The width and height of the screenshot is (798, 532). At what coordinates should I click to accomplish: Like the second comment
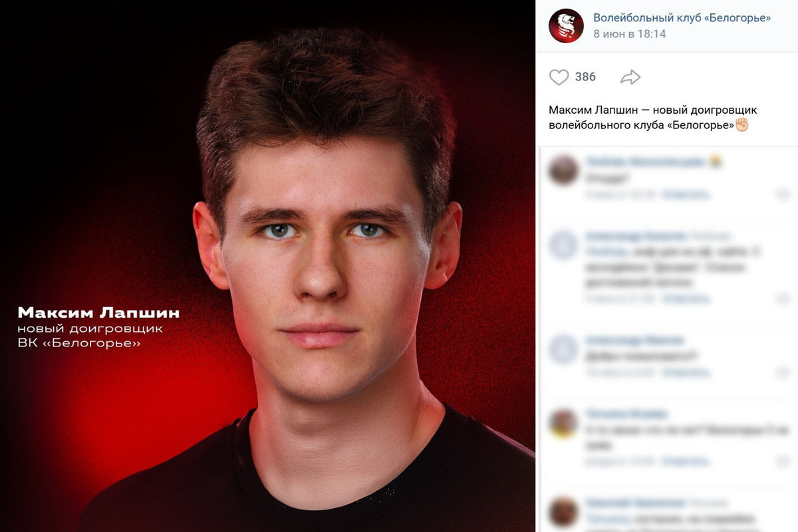point(783,299)
